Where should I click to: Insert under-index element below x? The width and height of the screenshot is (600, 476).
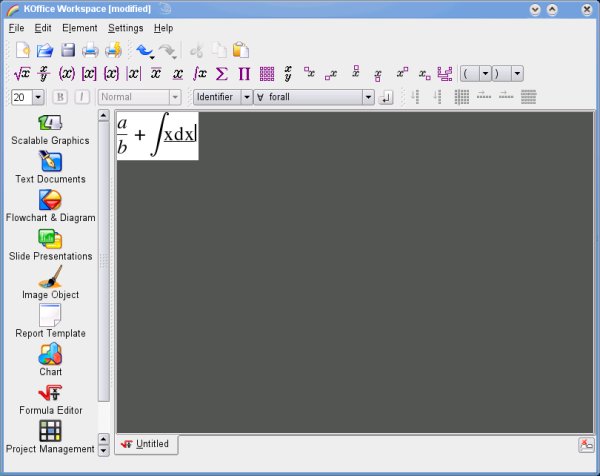tap(378, 75)
